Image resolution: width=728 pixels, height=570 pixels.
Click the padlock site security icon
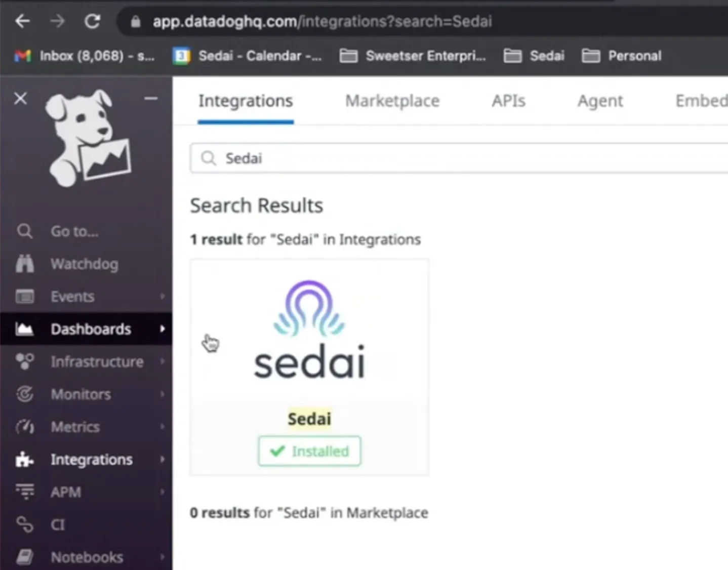pos(135,21)
